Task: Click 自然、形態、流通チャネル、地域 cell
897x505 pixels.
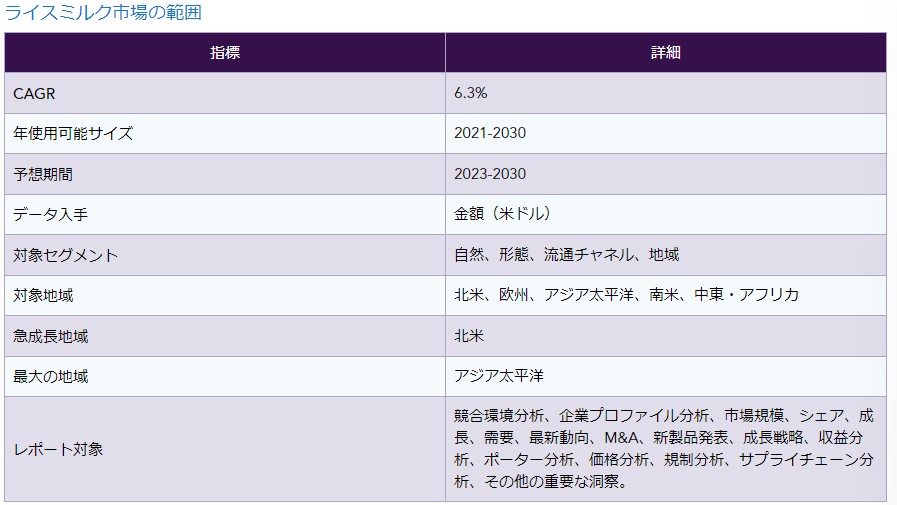Action: pos(666,255)
